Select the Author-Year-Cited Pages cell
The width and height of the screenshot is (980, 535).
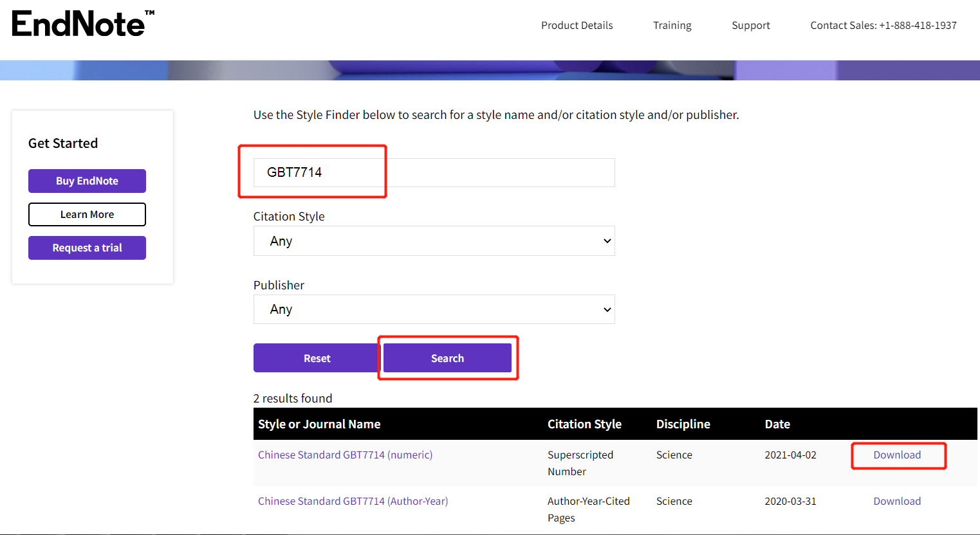click(589, 509)
